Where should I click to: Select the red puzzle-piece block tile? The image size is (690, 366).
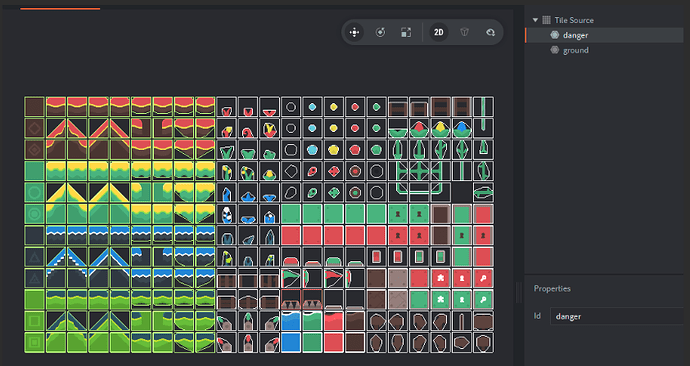click(x=440, y=278)
